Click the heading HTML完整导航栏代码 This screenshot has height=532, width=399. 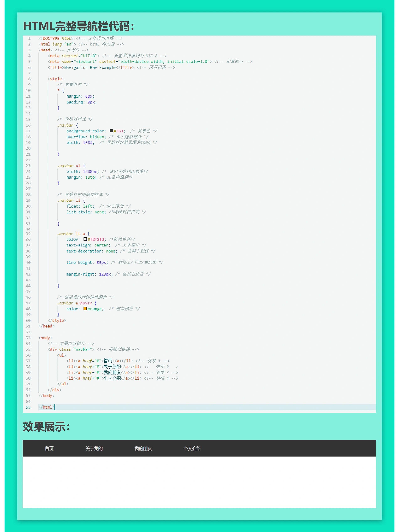pyautogui.click(x=78, y=26)
